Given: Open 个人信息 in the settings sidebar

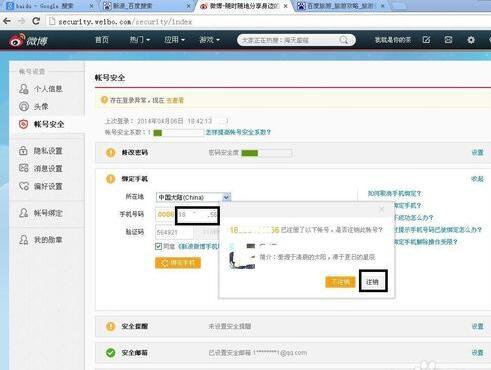Looking at the screenshot, I should pyautogui.click(x=48, y=89).
